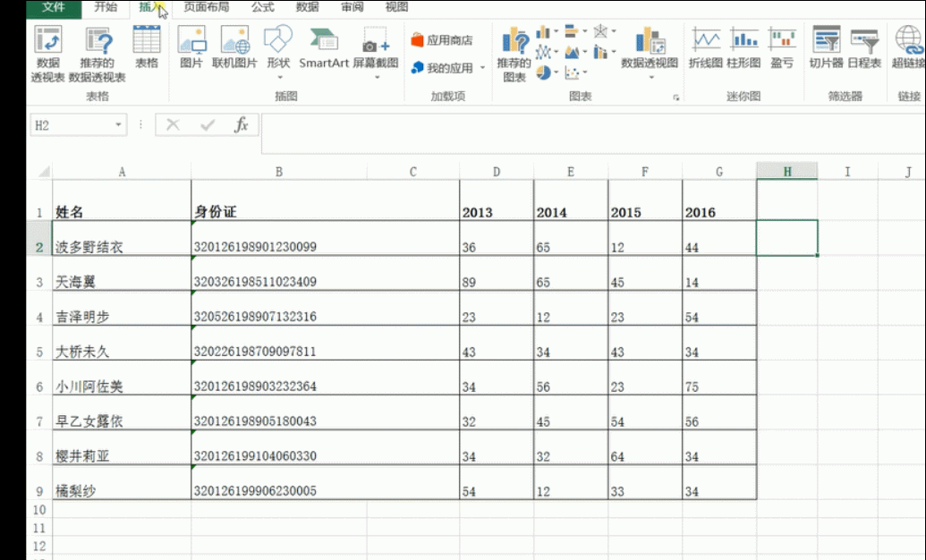Insert a picture from file (图片)
The width and height of the screenshot is (926, 560).
coord(191,47)
